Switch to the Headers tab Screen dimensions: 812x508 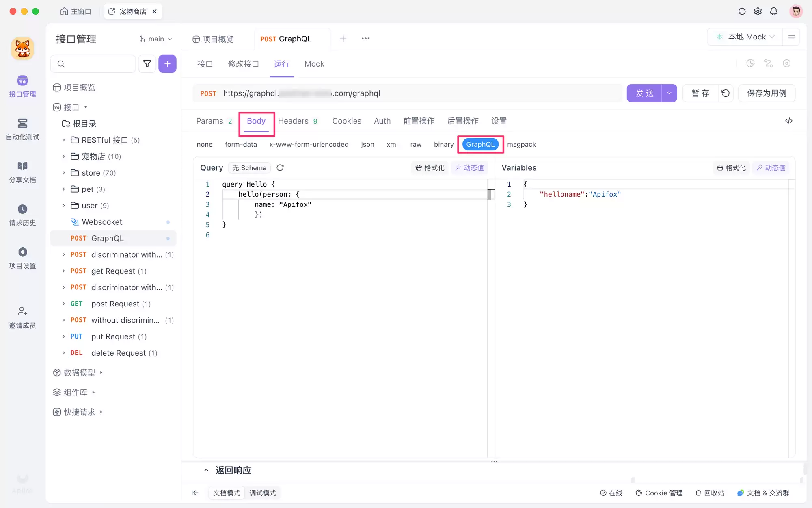[298, 121]
